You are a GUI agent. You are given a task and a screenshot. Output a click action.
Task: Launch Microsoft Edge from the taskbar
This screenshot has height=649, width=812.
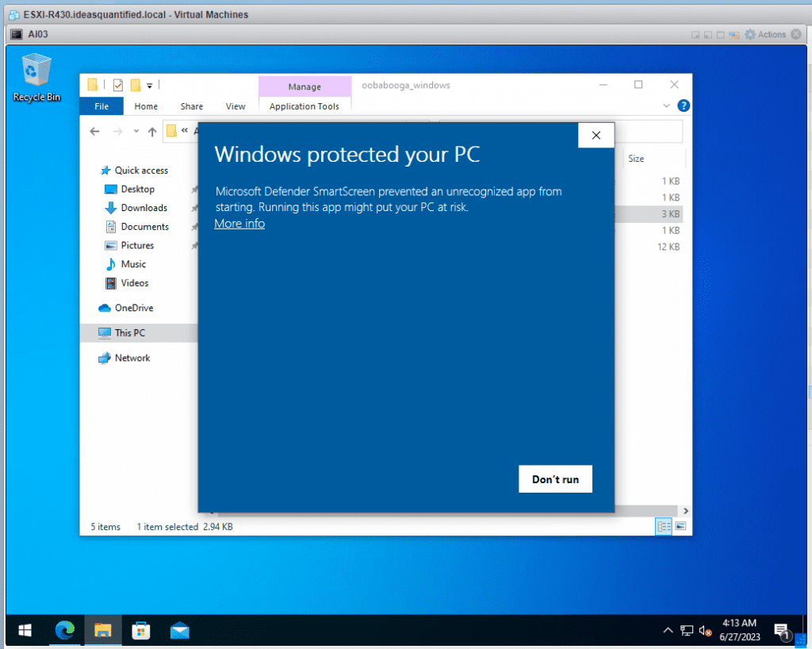point(65,630)
